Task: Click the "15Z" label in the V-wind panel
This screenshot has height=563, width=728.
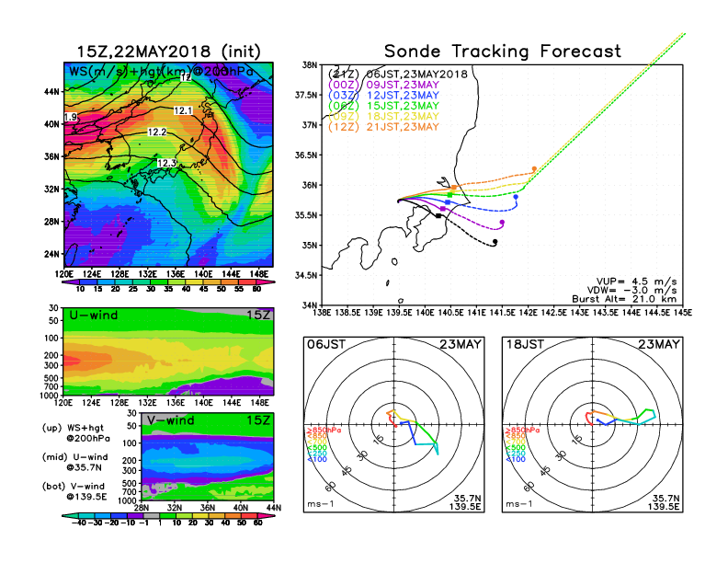Action: pos(258,420)
